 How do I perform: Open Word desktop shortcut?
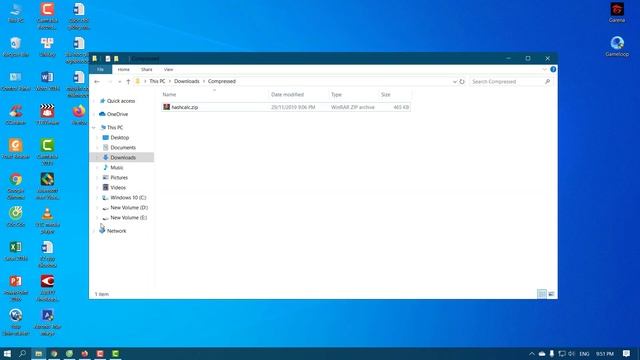[47, 80]
